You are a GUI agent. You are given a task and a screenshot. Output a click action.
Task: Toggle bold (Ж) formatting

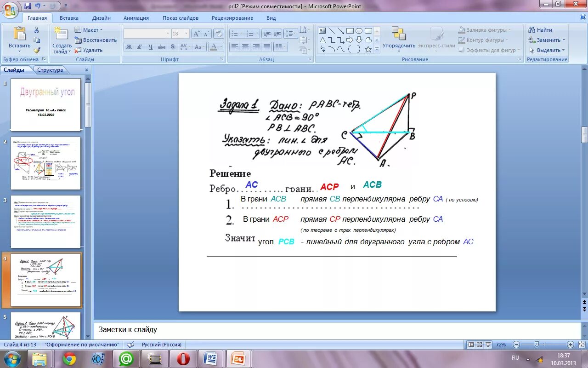(129, 47)
